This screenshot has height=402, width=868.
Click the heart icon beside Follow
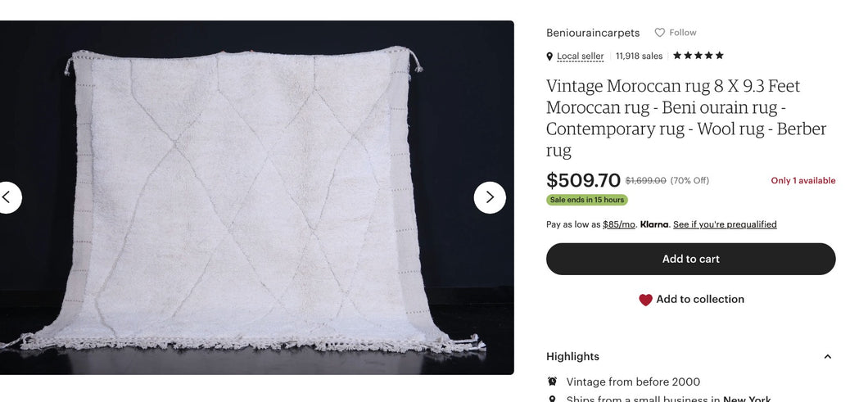[x=659, y=33]
